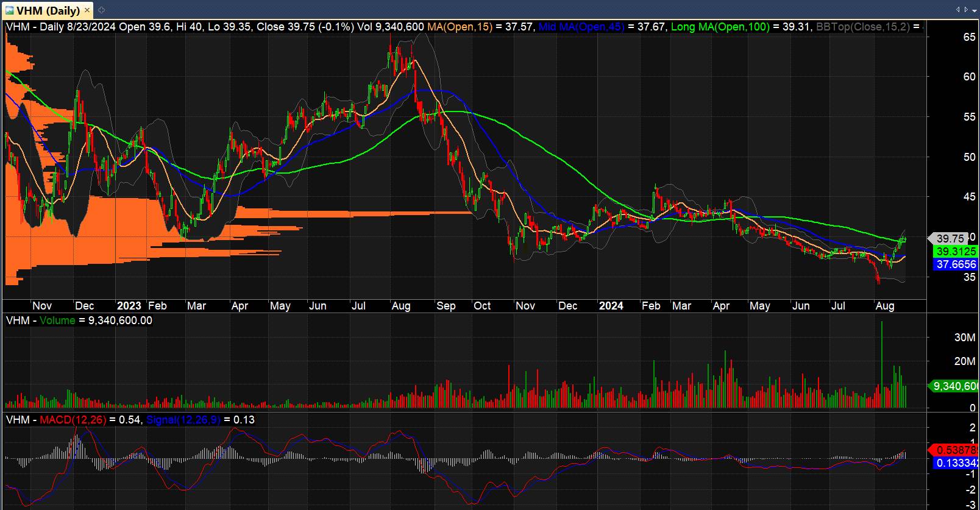This screenshot has width=980, height=510.
Task: Click the 2024 year marker on time axis
Action: point(611,306)
